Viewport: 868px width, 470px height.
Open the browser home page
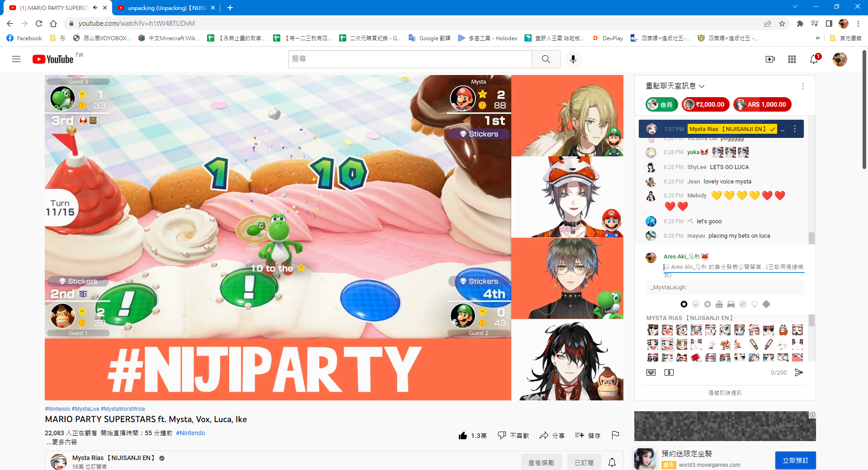53,23
